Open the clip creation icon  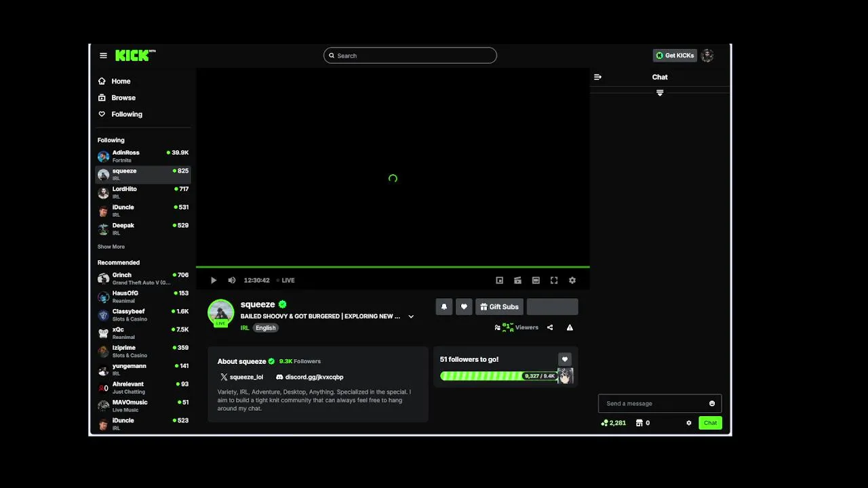pos(517,280)
